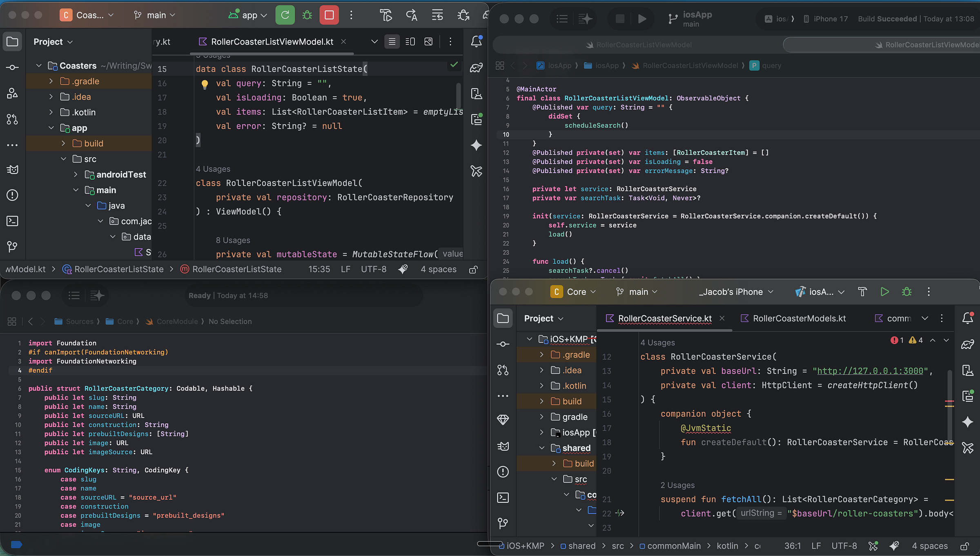Click the '4 spaces' indent setting in the Coasters status bar
Screen dimensions: 980x556
(439, 269)
